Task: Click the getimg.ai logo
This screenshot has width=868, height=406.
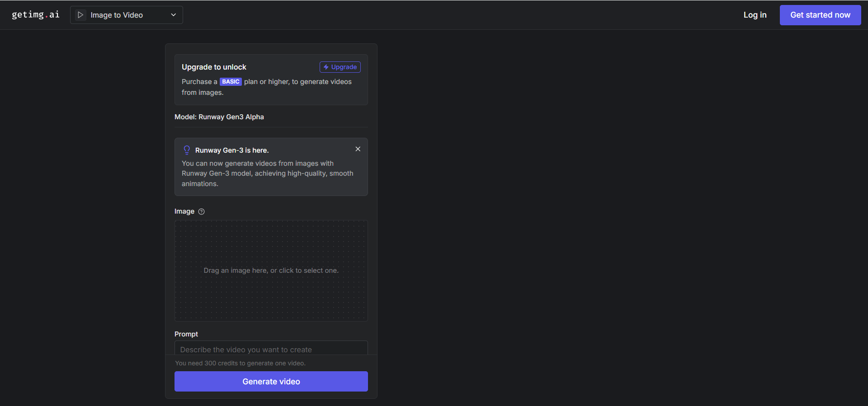Action: (x=35, y=15)
